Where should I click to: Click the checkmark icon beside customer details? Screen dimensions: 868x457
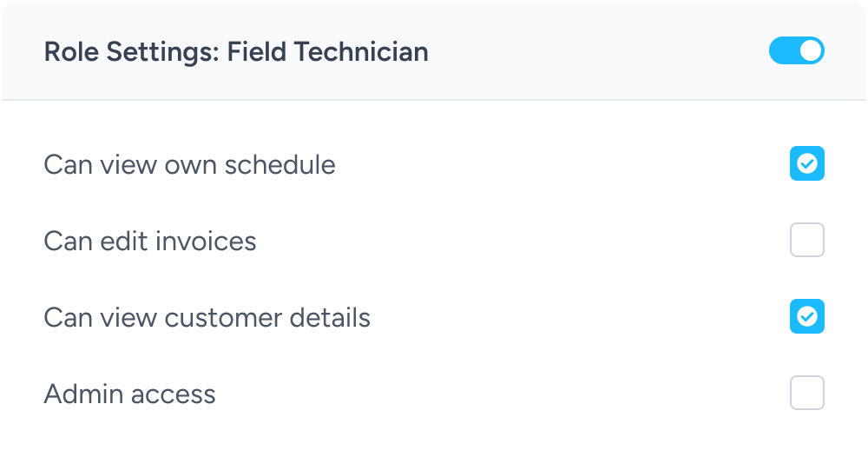[x=807, y=316]
